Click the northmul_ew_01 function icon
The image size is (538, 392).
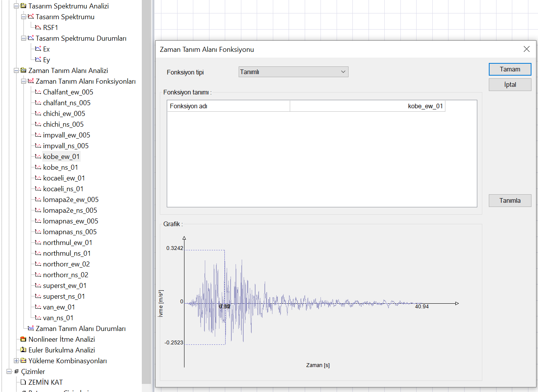tap(38, 243)
